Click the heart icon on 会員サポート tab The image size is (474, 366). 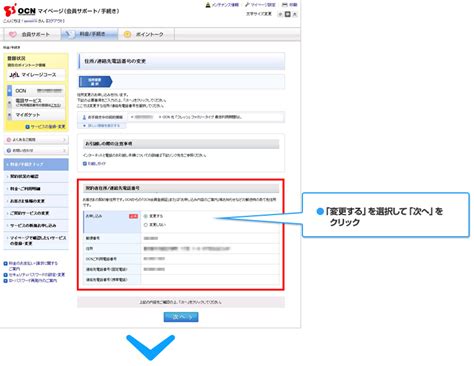(x=13, y=34)
